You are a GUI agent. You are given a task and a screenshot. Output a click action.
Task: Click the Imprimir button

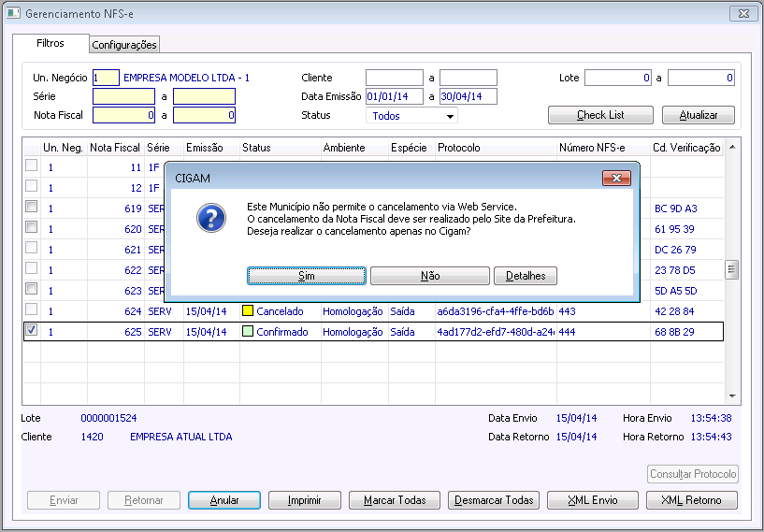305,500
